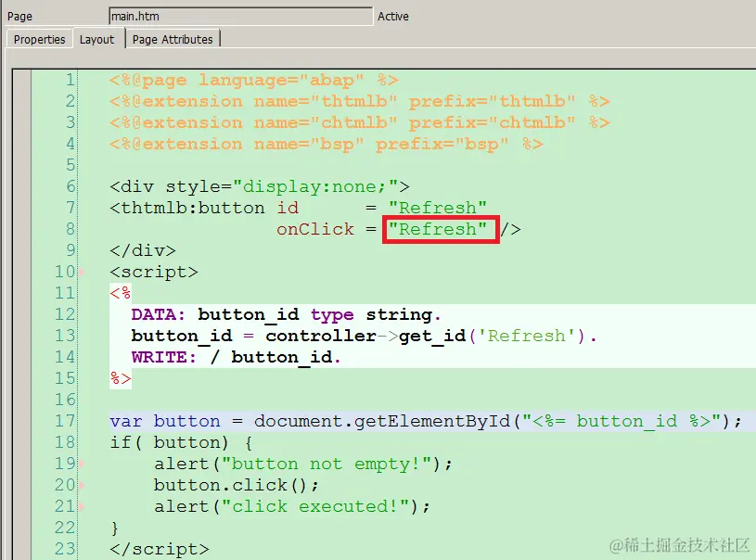756x560 pixels.
Task: Click the id "Refresh" value on line 7
Action: pyautogui.click(x=437, y=208)
